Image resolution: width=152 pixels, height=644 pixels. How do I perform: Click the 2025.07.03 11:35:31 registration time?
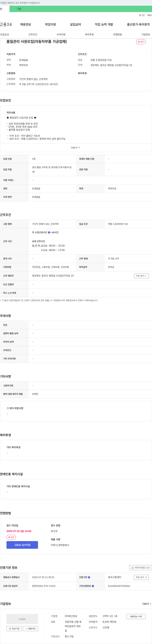point(43,577)
